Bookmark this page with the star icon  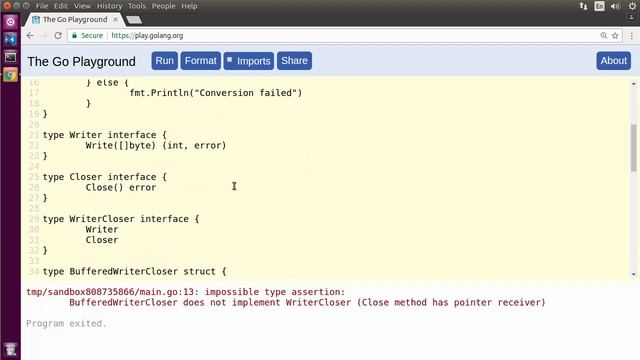click(615, 36)
